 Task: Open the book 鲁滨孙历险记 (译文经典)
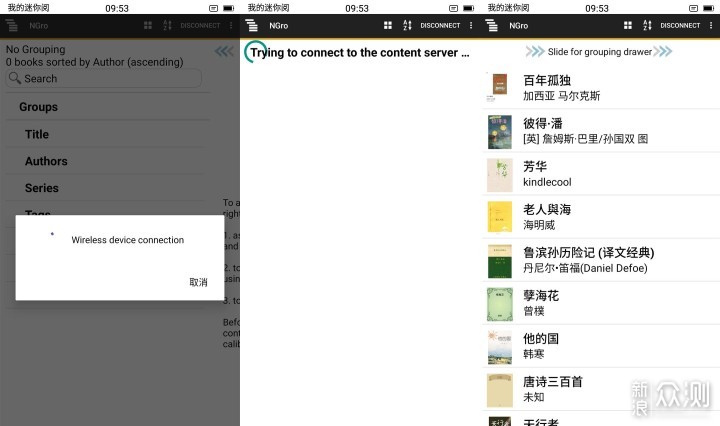click(x=601, y=260)
